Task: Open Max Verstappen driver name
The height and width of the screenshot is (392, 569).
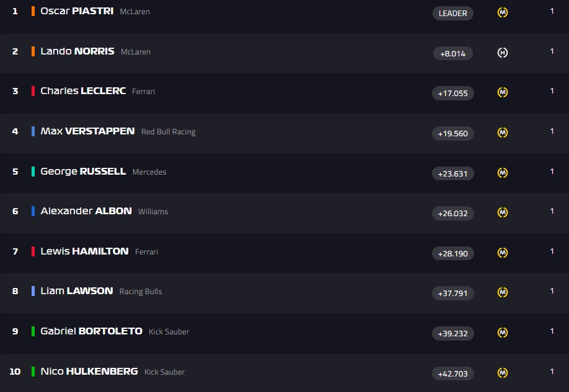Action: coord(87,131)
